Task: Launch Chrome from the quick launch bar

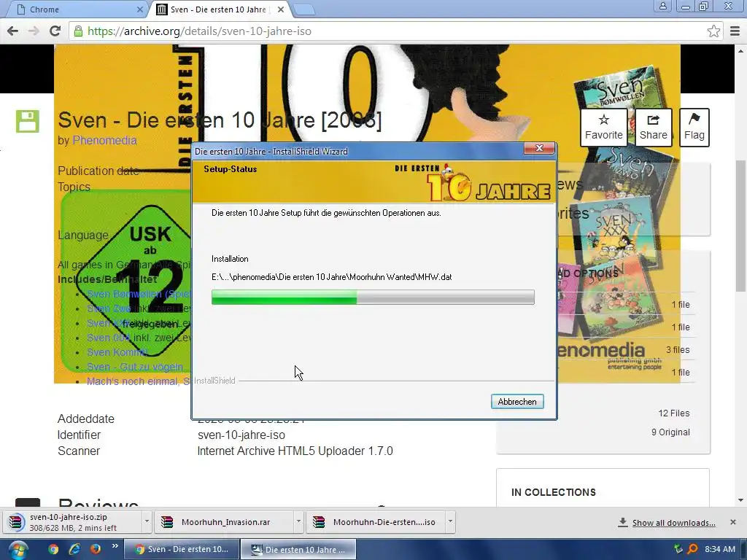Action: (53, 549)
